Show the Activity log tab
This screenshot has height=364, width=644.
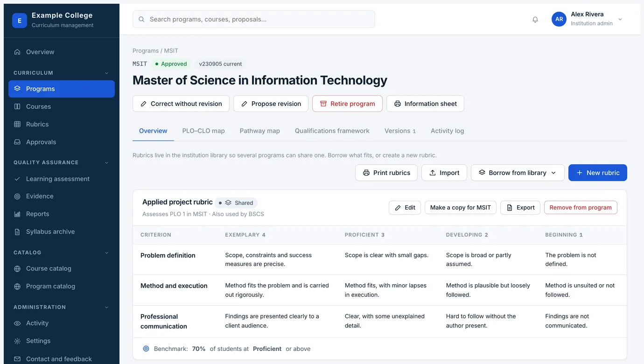click(448, 131)
